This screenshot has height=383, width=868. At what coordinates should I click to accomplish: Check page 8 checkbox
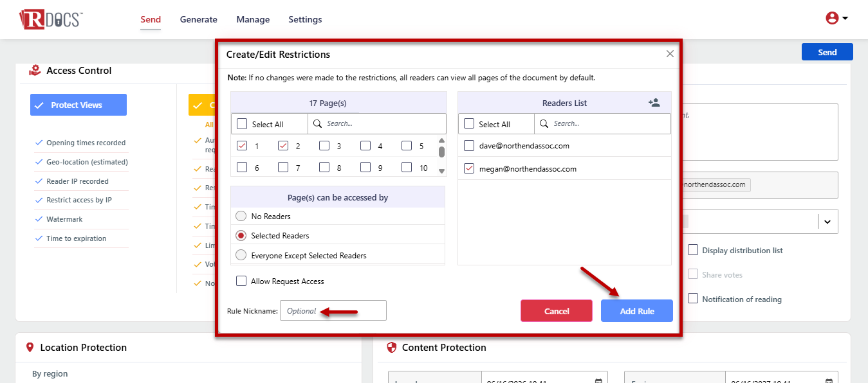[324, 168]
